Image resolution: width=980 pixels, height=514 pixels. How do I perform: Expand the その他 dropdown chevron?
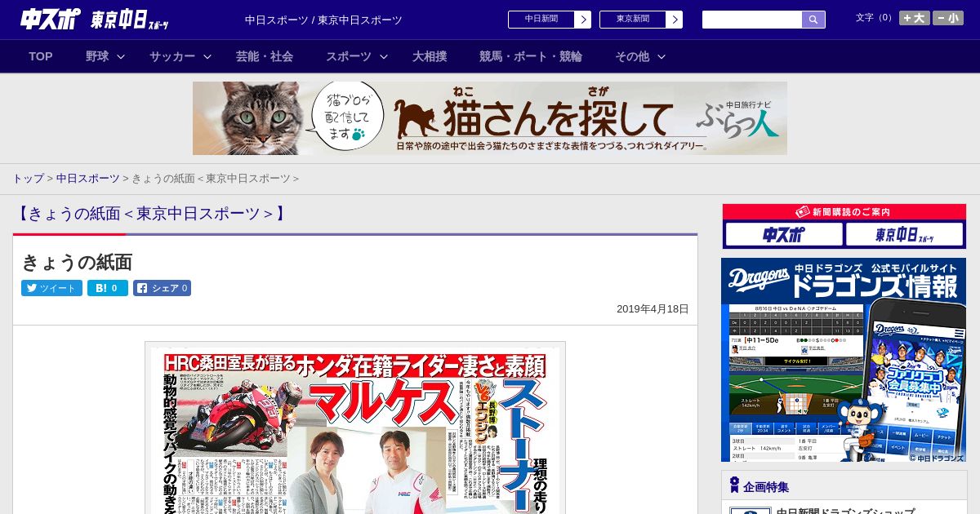coord(661,56)
